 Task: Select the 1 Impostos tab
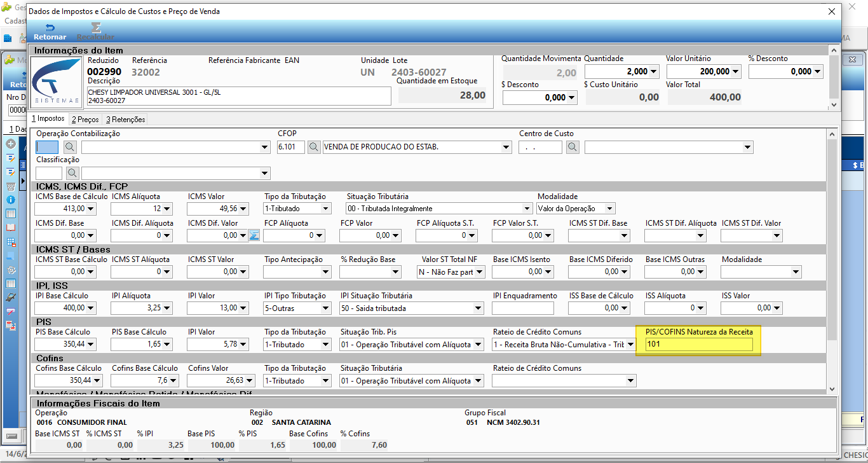point(48,119)
